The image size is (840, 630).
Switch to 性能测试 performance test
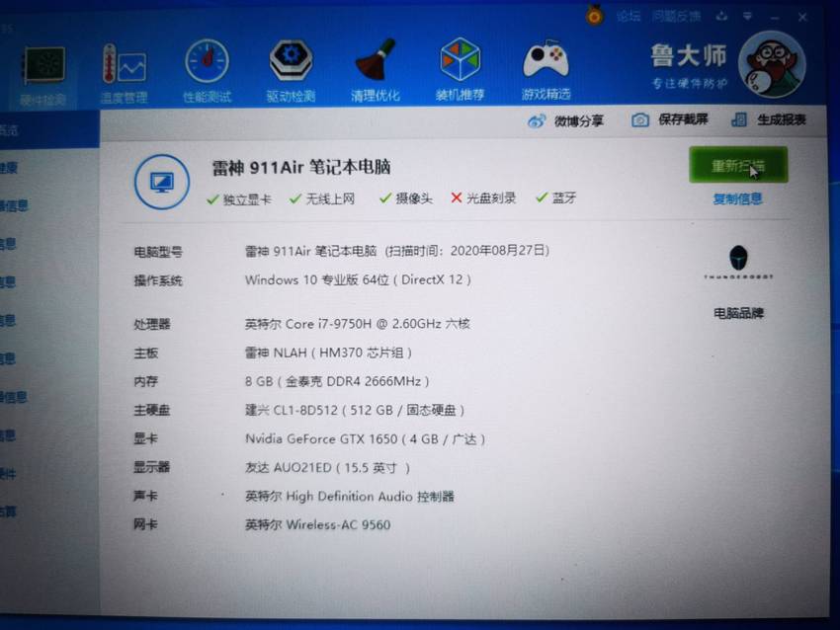coord(208,71)
